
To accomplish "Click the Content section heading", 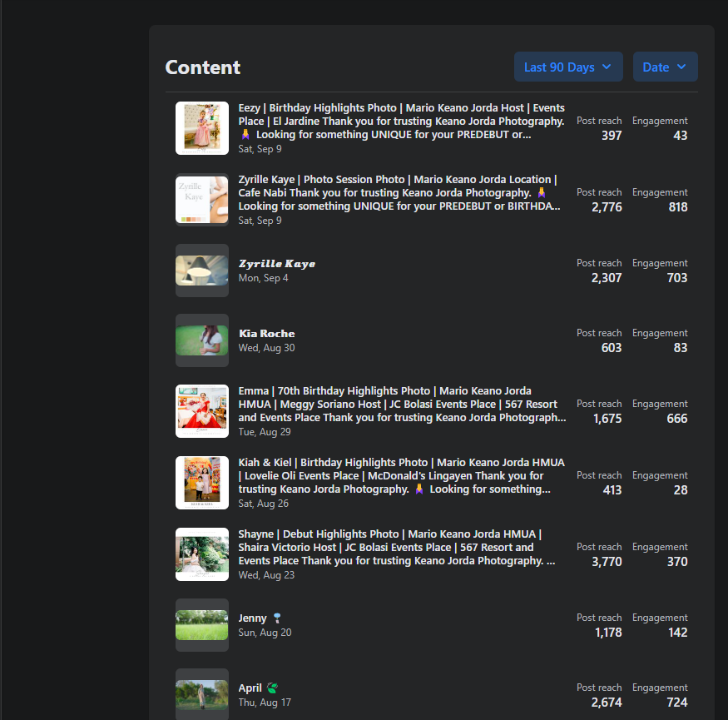I will tap(203, 67).
